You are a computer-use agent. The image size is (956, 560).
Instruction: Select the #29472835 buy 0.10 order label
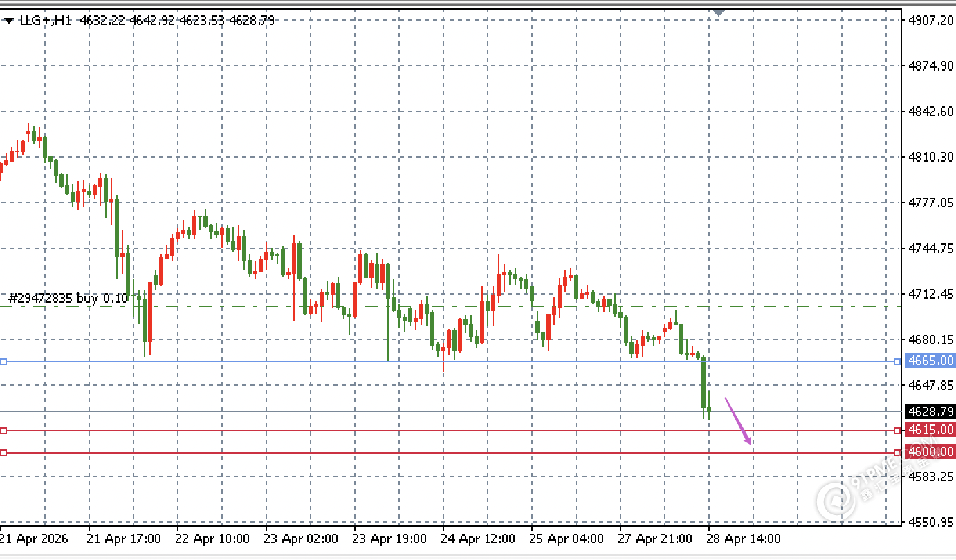68,299
